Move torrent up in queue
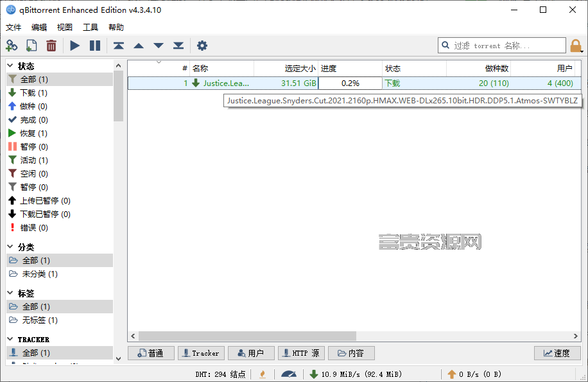The image size is (588, 382). click(139, 46)
